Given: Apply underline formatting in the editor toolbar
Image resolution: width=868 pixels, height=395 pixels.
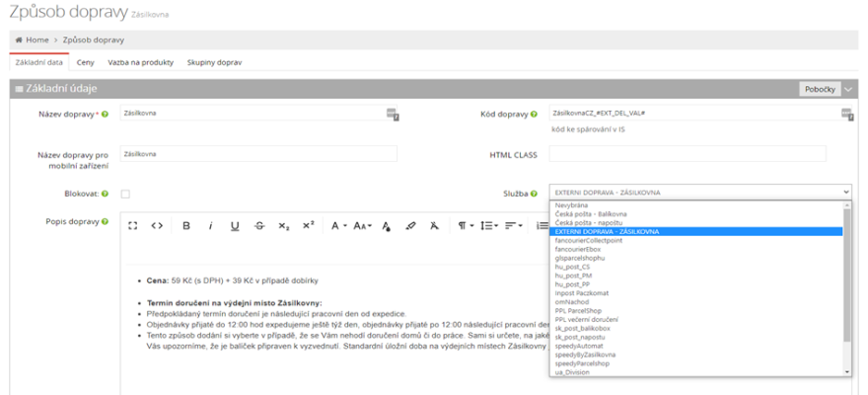Looking at the screenshot, I should click(x=235, y=225).
